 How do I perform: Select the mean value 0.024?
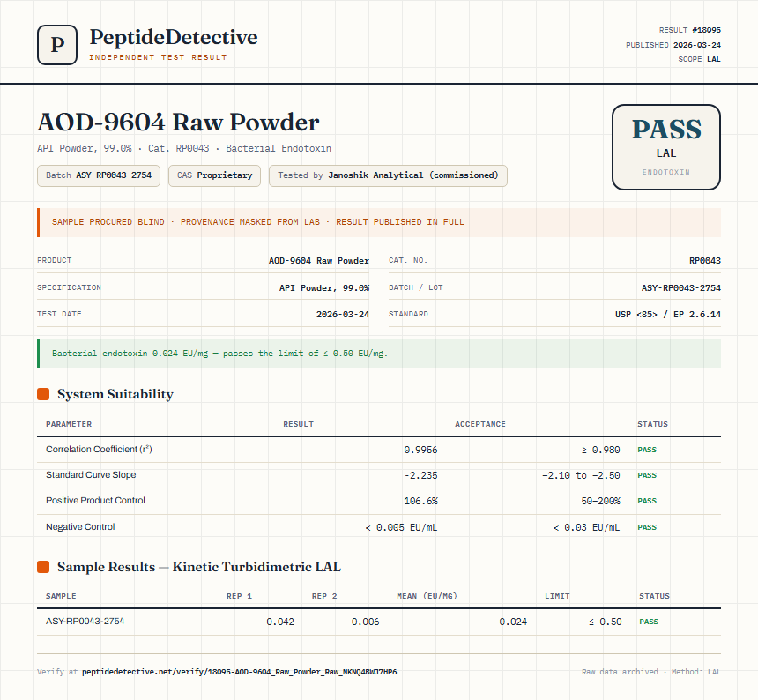[513, 622]
